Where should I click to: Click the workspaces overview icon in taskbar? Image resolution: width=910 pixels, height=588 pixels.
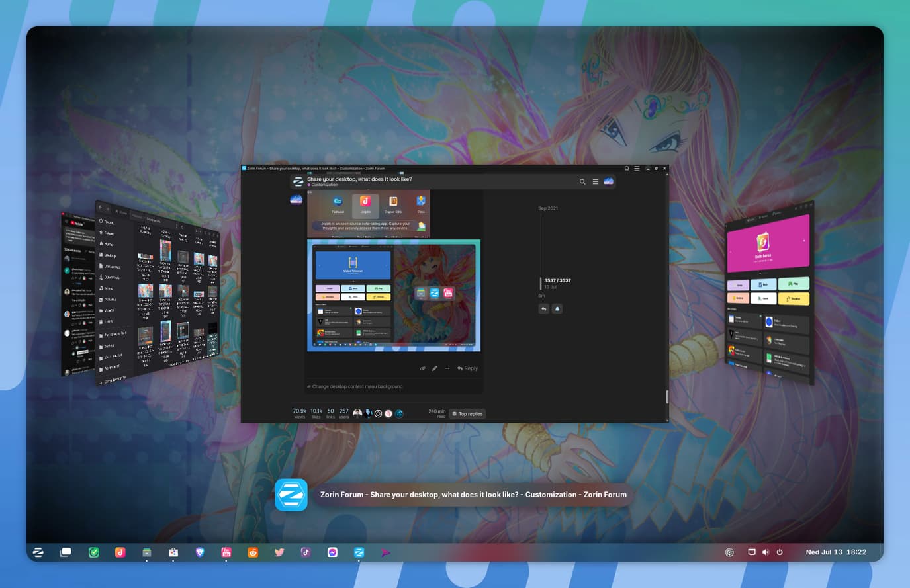point(66,552)
